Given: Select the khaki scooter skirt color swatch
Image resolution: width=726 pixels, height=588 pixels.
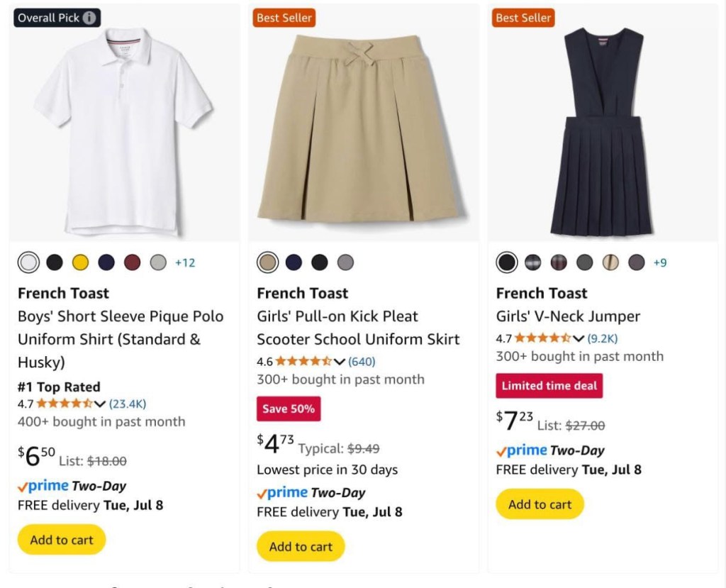Looking at the screenshot, I should 267,262.
